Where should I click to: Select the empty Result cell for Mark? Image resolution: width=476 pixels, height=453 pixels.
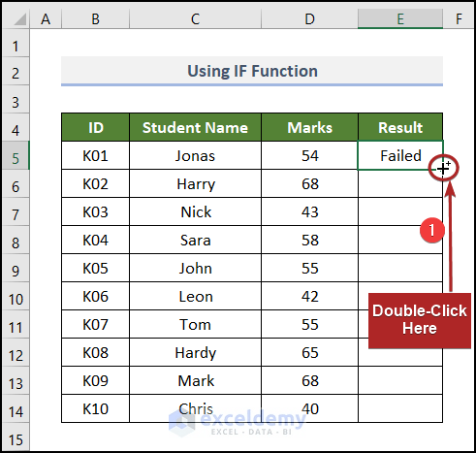click(400, 380)
